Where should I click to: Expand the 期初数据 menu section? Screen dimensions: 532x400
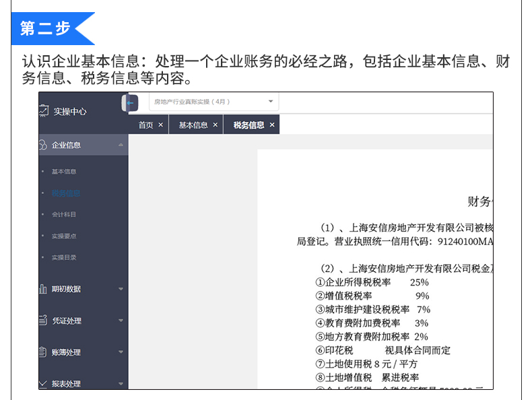[121, 289]
